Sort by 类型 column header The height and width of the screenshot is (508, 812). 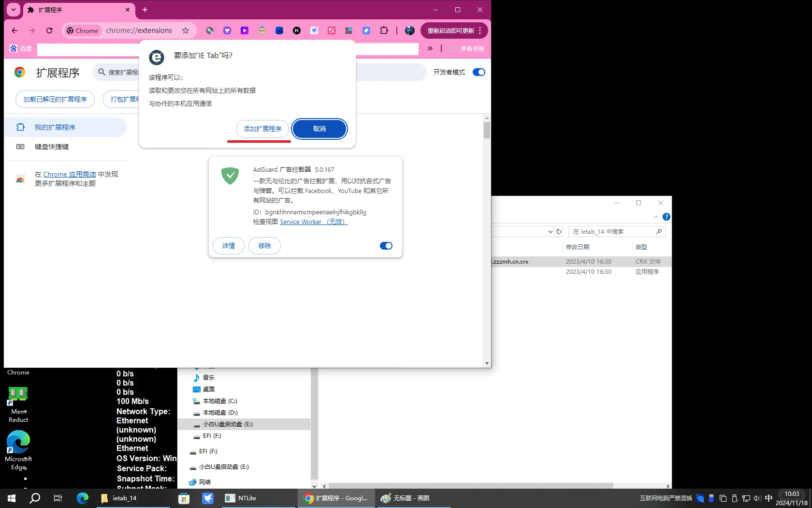641,247
